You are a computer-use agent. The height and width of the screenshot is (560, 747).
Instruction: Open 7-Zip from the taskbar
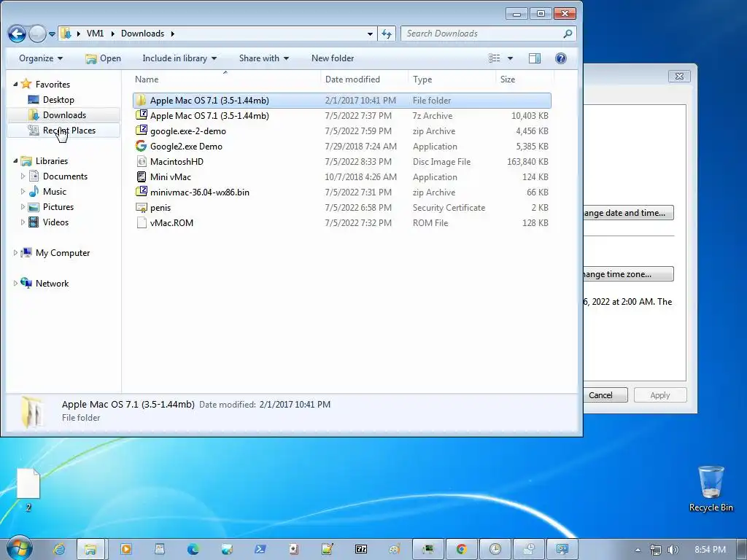tap(360, 550)
